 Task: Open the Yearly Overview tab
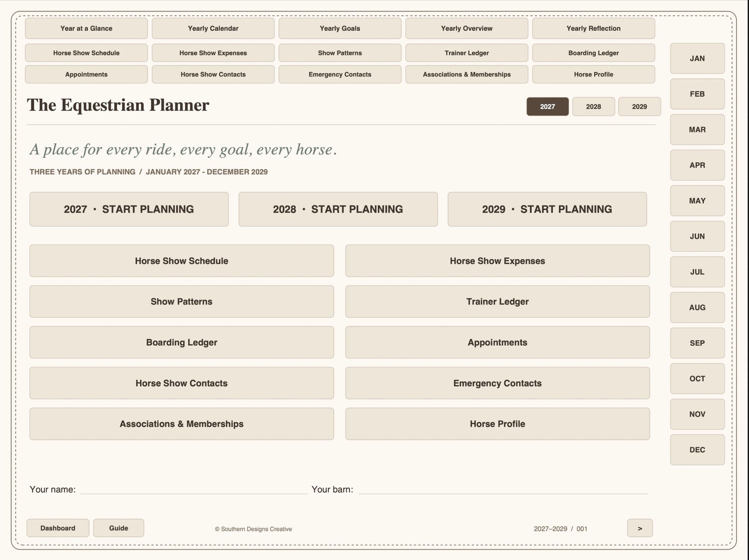pos(467,28)
